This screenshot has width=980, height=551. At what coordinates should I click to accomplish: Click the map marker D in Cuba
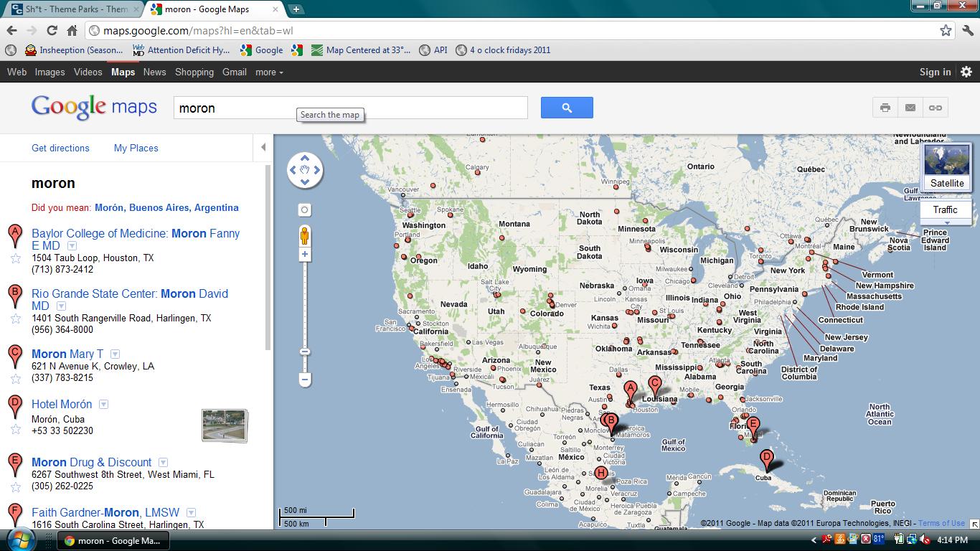(x=766, y=461)
